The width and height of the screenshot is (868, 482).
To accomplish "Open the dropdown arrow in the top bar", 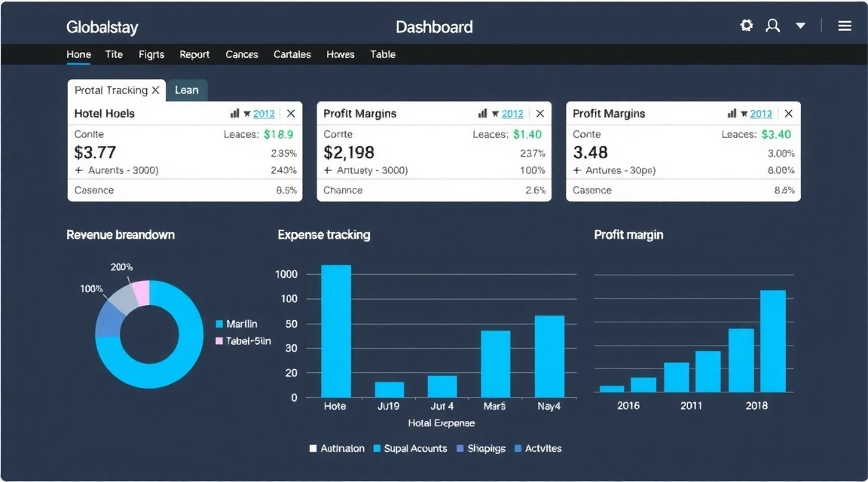I will click(800, 25).
